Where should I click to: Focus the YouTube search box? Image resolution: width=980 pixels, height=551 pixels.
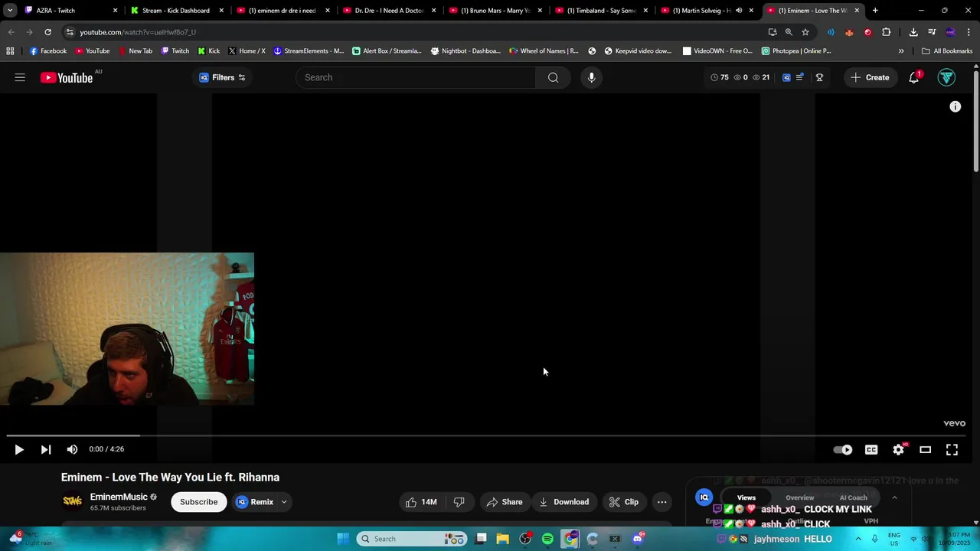pos(416,77)
